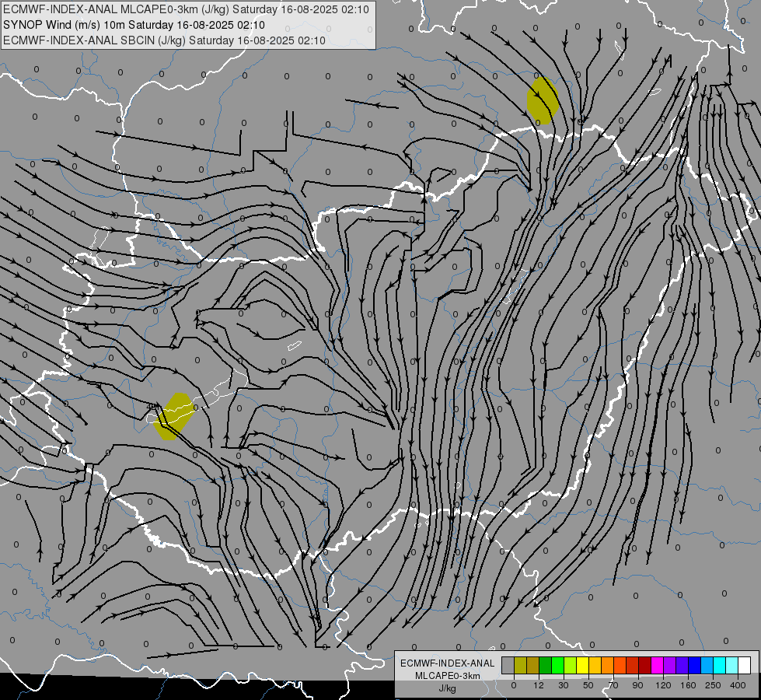Select the legend tick value 30
This screenshot has height=700, width=761.
click(x=564, y=685)
